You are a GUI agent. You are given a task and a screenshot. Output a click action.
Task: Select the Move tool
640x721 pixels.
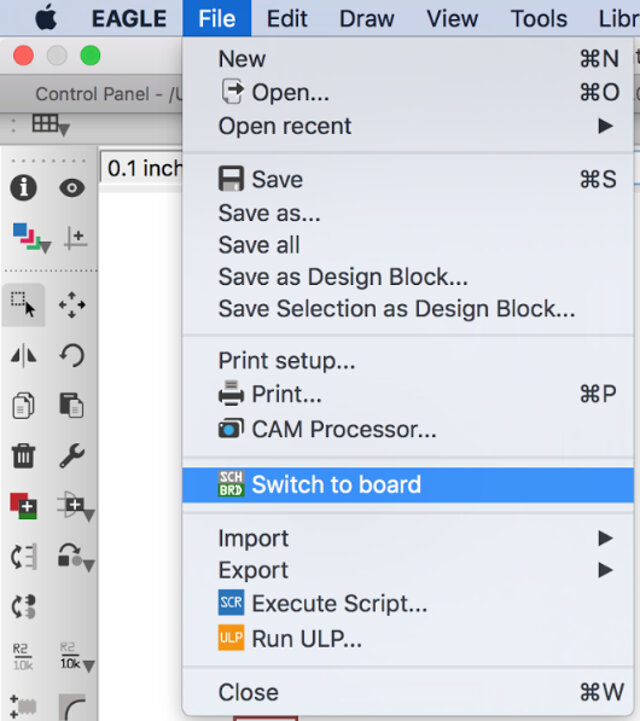[72, 304]
